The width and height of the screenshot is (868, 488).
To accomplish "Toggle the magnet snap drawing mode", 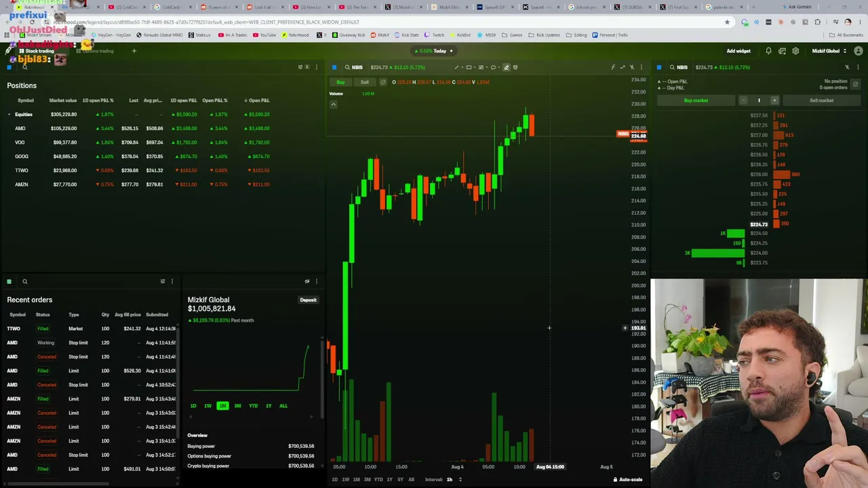I will [x=515, y=67].
